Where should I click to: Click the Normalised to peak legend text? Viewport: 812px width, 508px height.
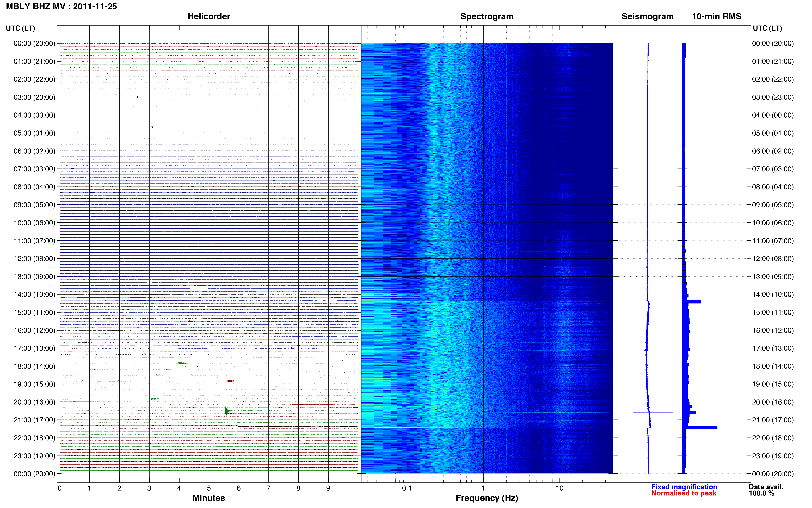tap(684, 493)
